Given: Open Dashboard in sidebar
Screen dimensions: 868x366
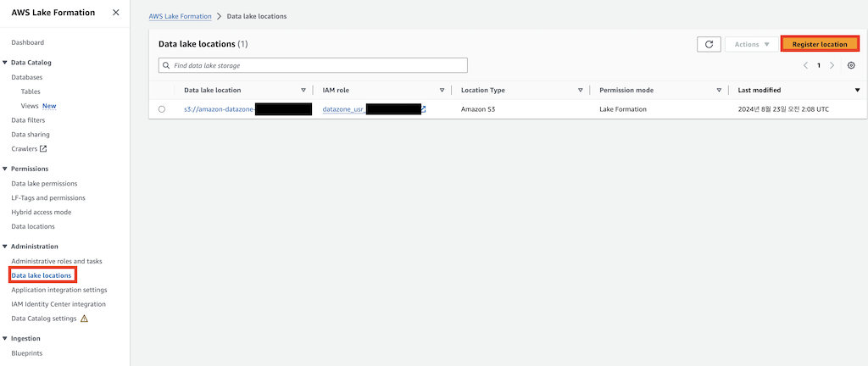Looking at the screenshot, I should tap(28, 42).
